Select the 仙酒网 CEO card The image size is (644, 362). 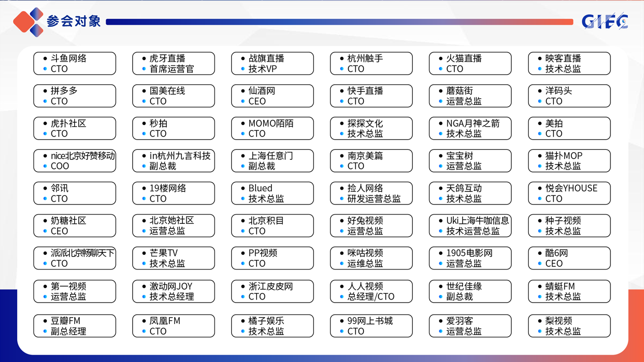pyautogui.click(x=272, y=96)
